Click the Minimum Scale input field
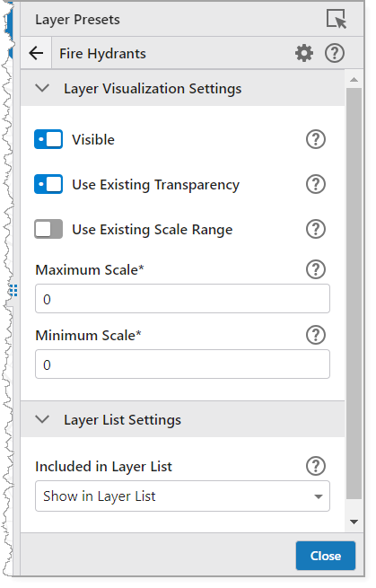The image size is (376, 588). pos(182,364)
